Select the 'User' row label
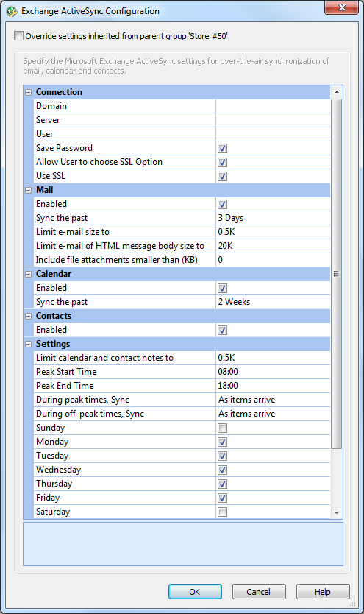Screen dimensions: 364x614 click(x=45, y=134)
